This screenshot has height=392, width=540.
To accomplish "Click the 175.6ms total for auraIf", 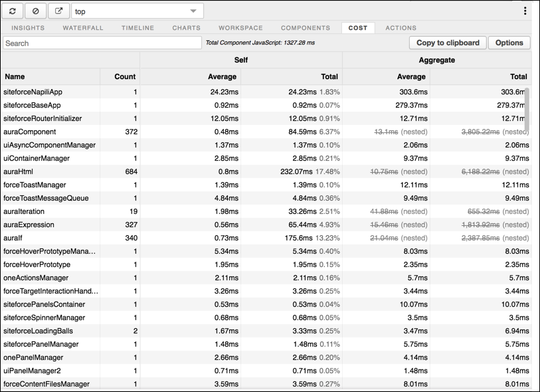I will coord(298,238).
